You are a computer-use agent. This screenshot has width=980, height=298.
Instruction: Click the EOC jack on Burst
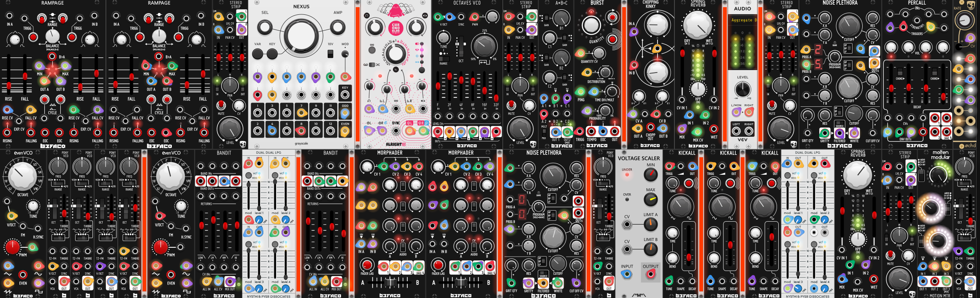coord(603,132)
